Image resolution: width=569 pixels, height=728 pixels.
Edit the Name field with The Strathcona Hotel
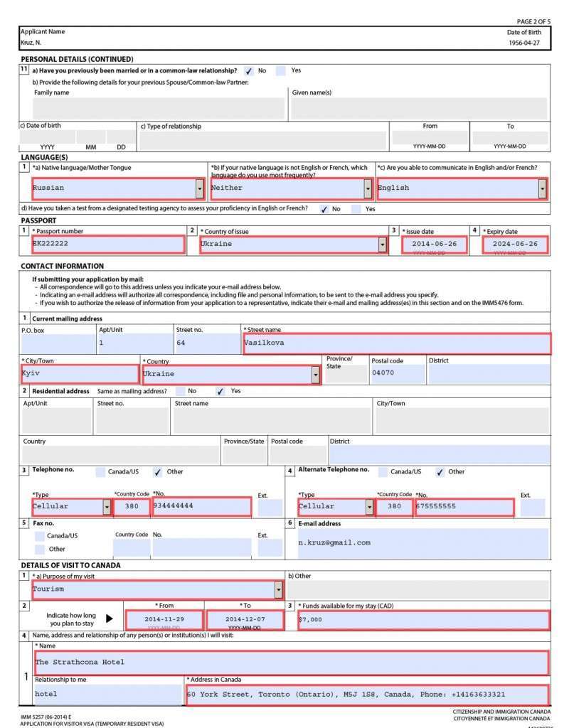(x=292, y=663)
